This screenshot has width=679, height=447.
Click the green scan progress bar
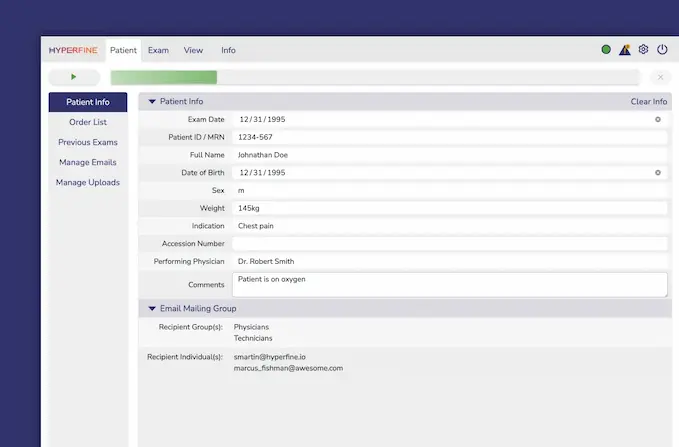(164, 77)
